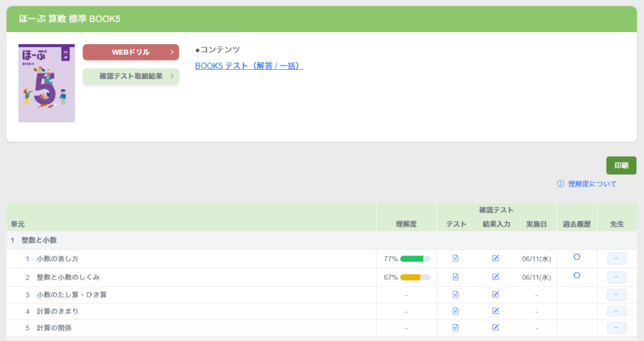Screen dimensions: 644x341
Task: Open test document icon for 整数と小数のしくみ
Action: pos(456,277)
